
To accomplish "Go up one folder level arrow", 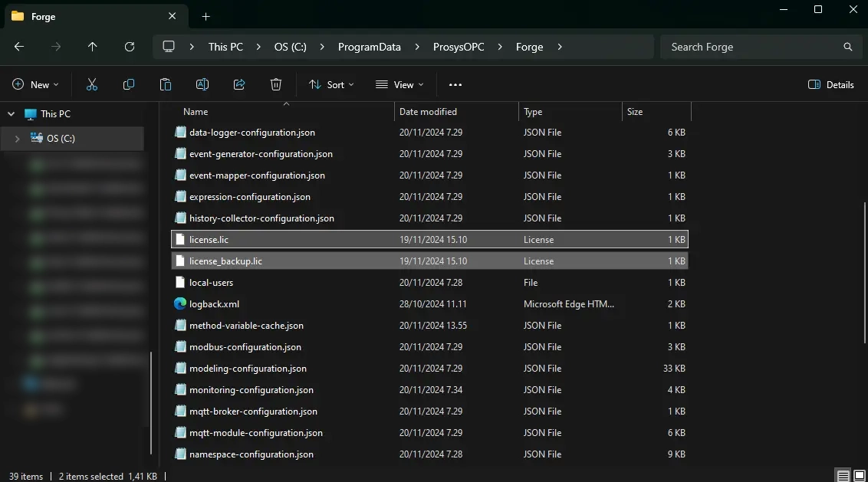I will tap(93, 47).
